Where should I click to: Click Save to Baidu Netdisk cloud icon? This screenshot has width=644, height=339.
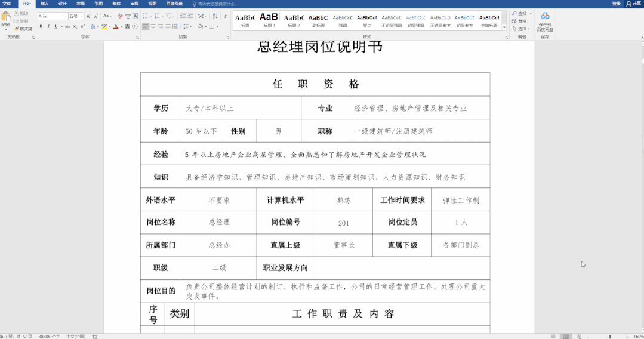(545, 16)
